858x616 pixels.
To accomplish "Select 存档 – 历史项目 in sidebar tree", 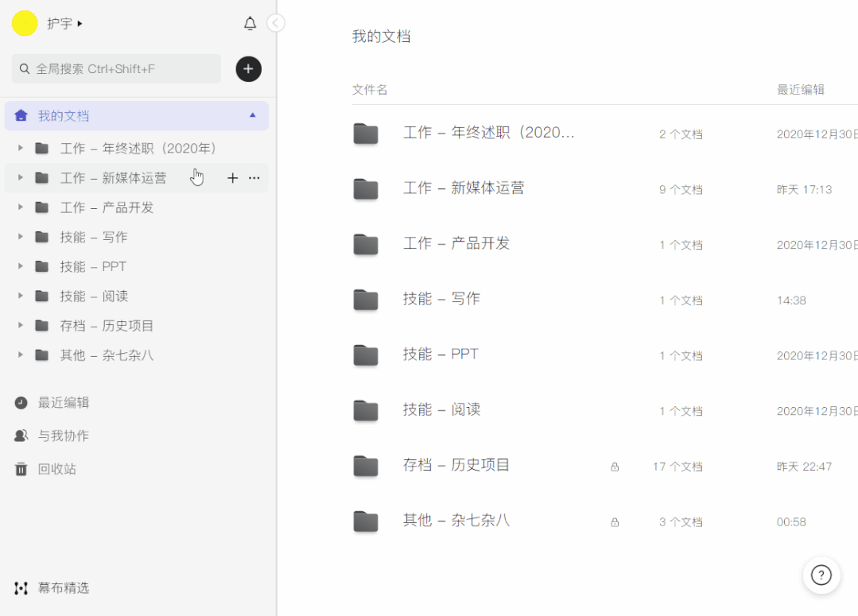I will 107,326.
